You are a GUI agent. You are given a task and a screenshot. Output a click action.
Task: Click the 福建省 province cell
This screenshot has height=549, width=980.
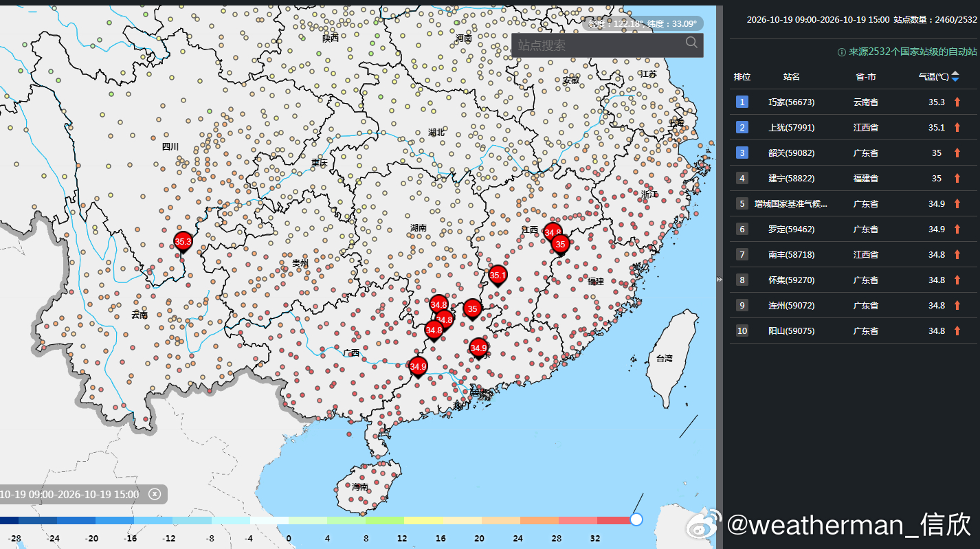point(866,178)
